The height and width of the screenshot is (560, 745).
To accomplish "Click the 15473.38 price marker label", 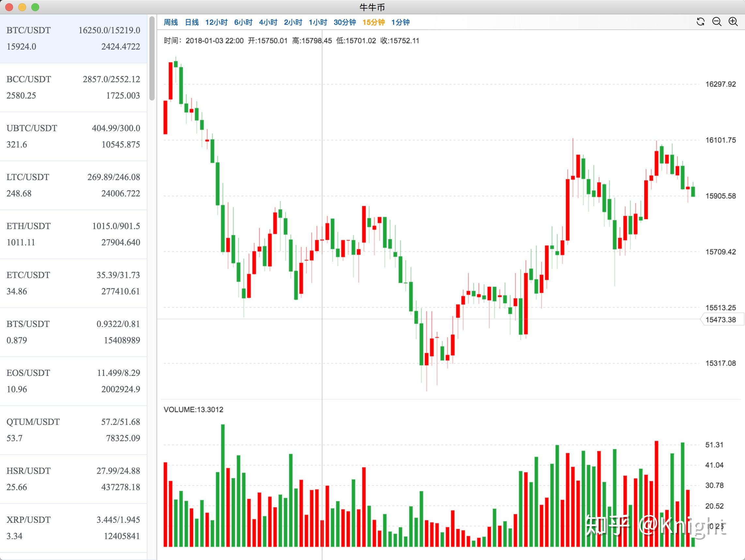I will pyautogui.click(x=721, y=319).
